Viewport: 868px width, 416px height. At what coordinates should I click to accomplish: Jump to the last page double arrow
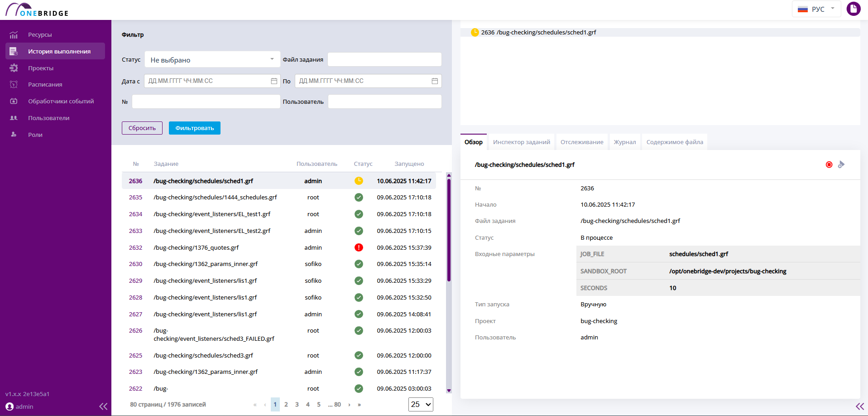coord(359,404)
